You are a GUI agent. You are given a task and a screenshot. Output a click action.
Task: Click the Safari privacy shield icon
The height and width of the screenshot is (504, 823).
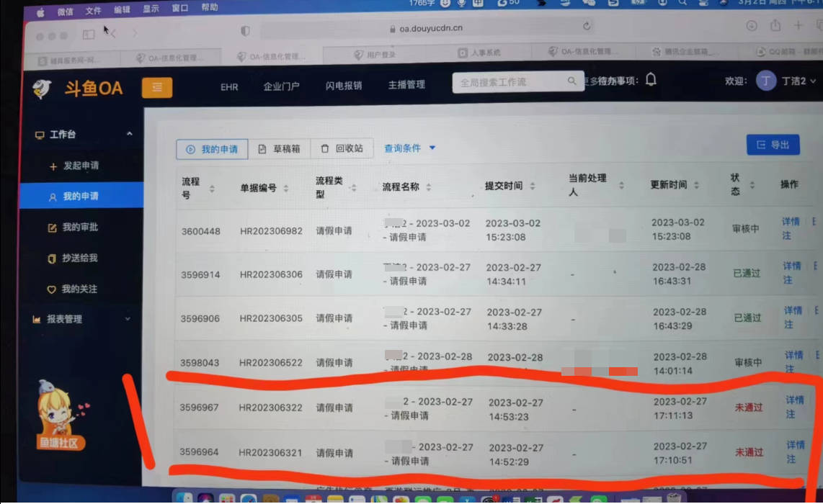click(245, 31)
